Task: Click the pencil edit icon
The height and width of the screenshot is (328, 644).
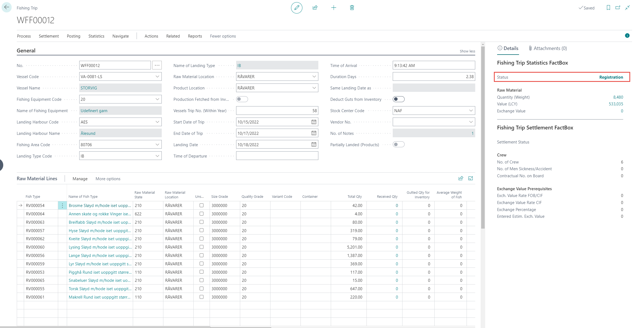Action: pyautogui.click(x=296, y=8)
